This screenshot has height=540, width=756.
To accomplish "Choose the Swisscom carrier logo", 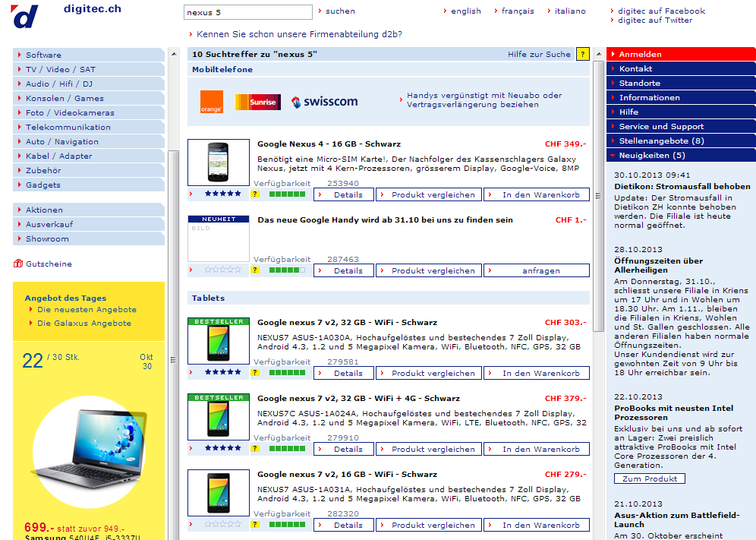I will (324, 102).
